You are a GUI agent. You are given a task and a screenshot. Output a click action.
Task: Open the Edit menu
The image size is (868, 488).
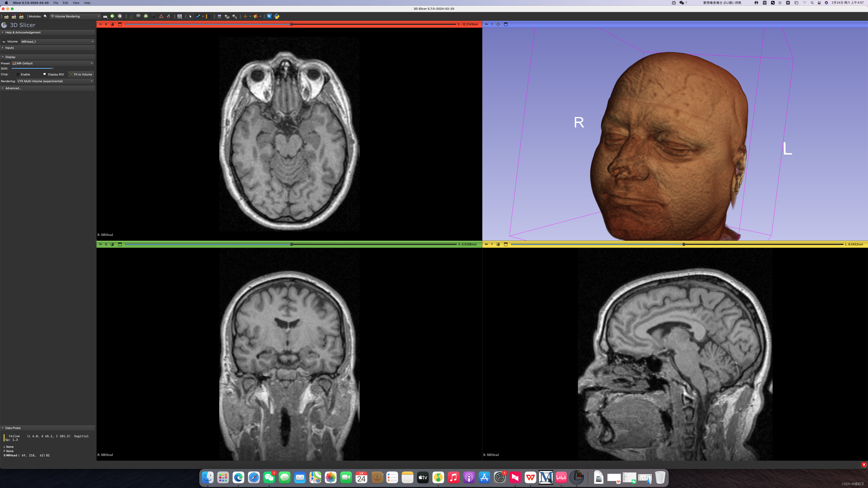pyautogui.click(x=65, y=3)
